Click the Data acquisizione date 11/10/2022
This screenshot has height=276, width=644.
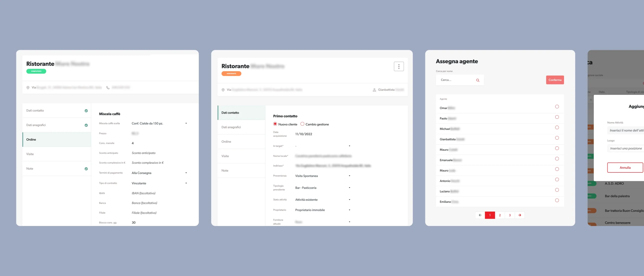(304, 134)
